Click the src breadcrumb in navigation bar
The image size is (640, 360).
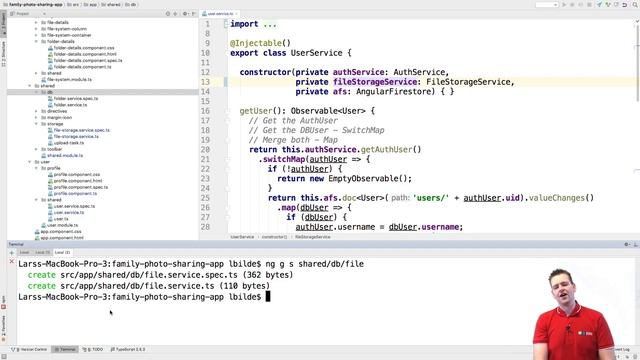(72, 4)
